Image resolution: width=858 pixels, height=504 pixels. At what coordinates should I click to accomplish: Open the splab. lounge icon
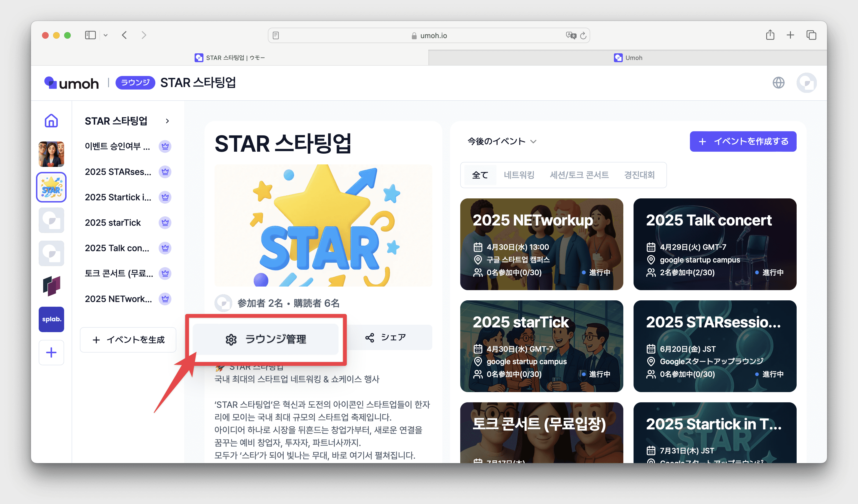[x=51, y=319]
